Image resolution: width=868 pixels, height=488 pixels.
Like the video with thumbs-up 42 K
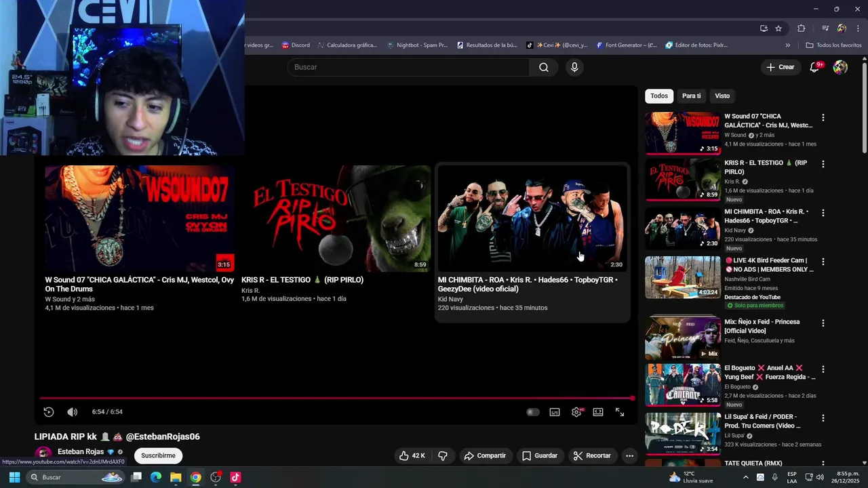pos(413,455)
